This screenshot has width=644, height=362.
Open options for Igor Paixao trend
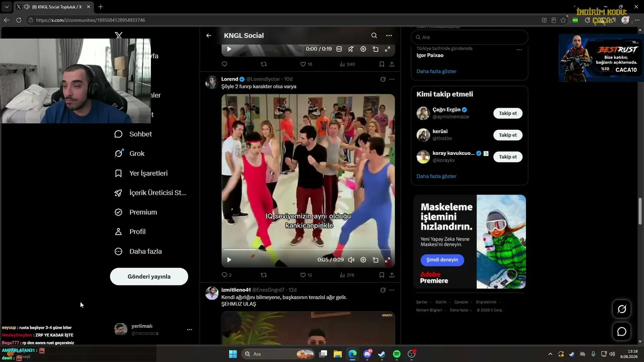[x=519, y=49]
